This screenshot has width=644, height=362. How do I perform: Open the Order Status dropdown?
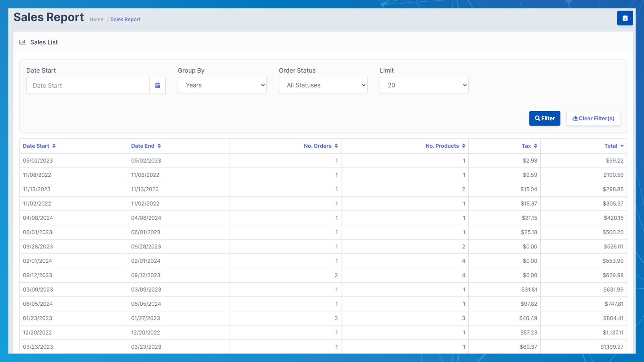(323, 85)
